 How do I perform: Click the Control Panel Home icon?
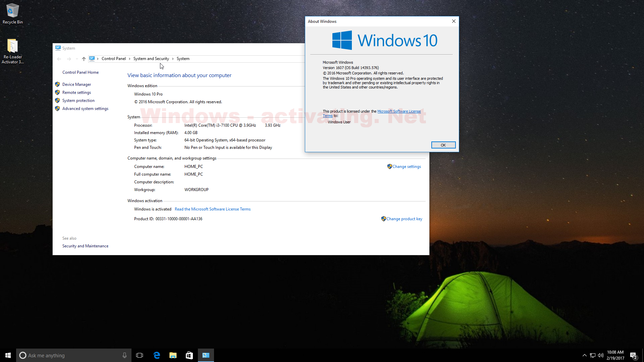click(80, 72)
